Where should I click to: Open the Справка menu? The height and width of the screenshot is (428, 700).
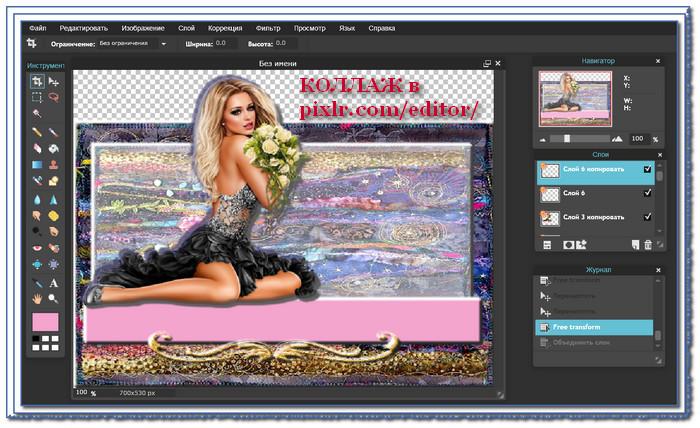click(382, 28)
